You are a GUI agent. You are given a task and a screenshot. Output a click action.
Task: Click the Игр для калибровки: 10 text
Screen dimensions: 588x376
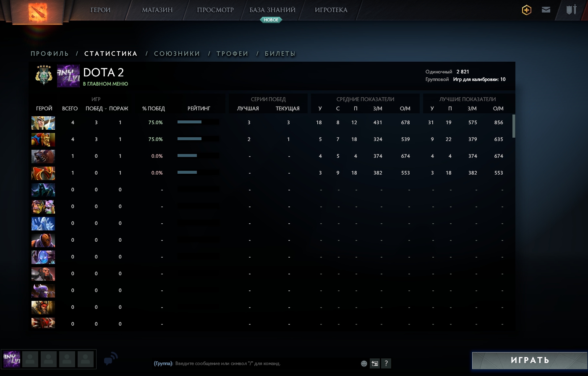[x=479, y=79]
